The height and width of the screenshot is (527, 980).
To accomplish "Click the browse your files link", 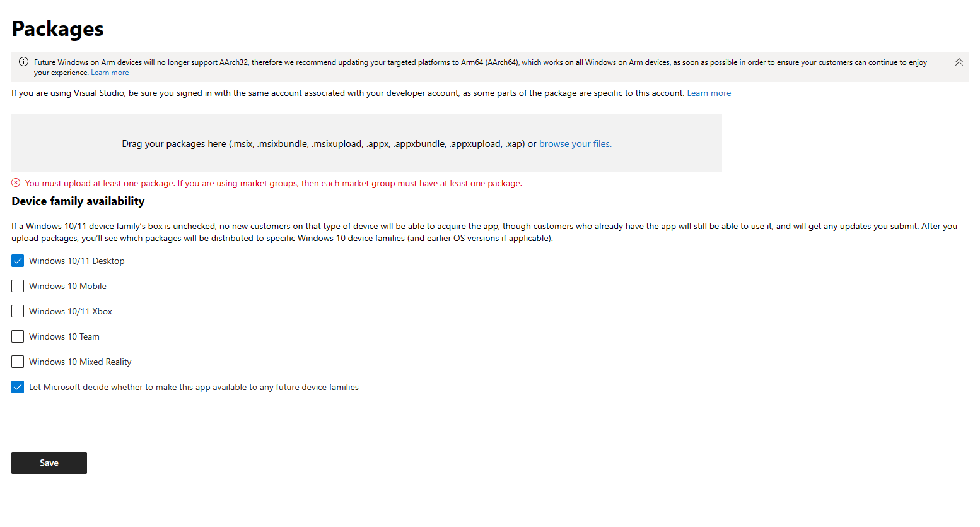I will pos(575,144).
